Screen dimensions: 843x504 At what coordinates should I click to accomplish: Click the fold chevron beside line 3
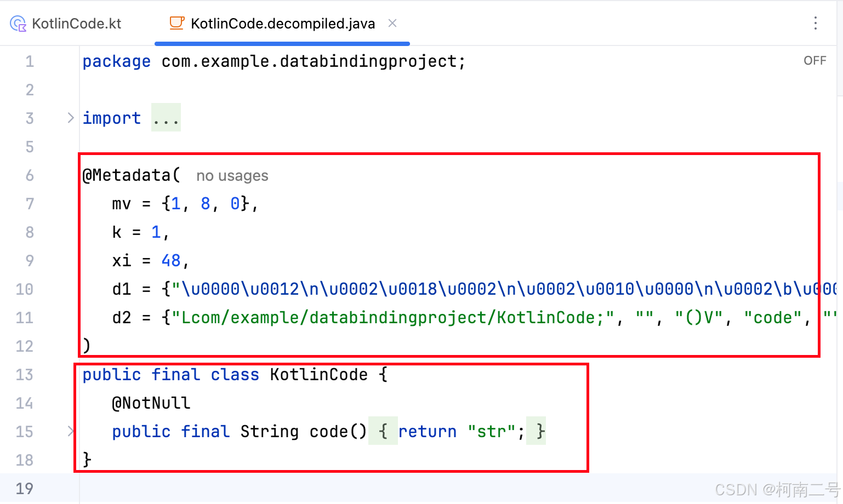click(70, 117)
